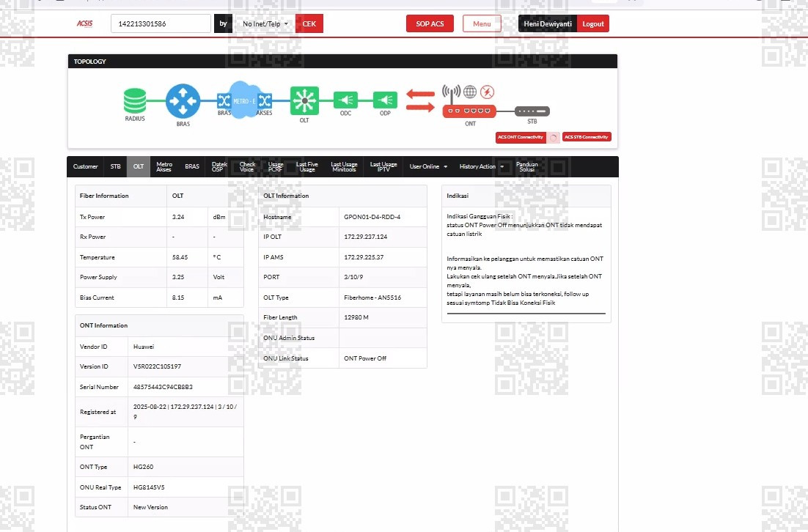The width and height of the screenshot is (808, 532).
Task: Select Version ID V5R022C10S197
Action: click(x=157, y=366)
